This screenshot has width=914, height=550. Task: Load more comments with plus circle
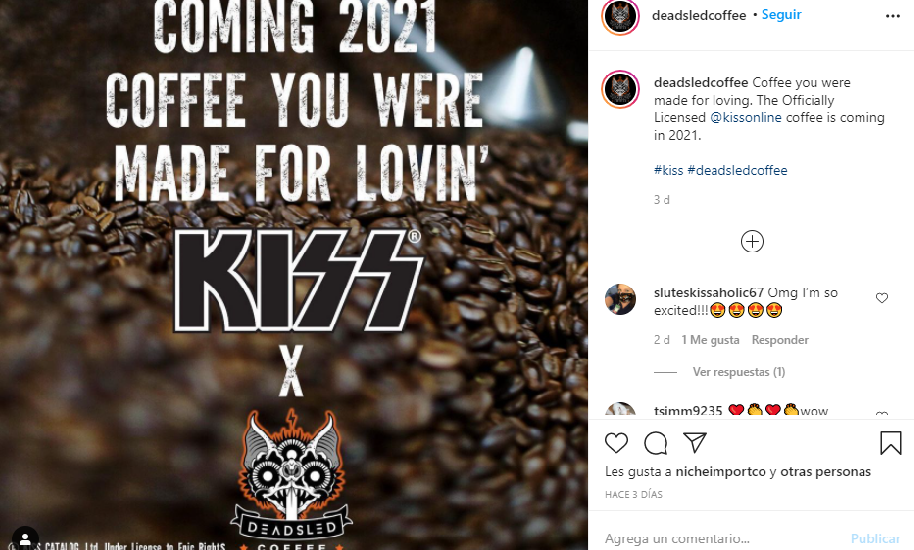click(752, 241)
